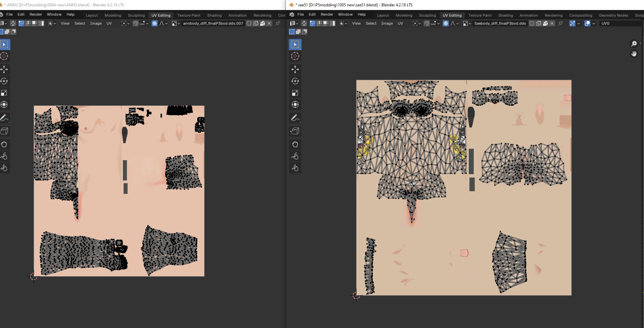This screenshot has width=644, height=328.
Task: Select the Scale tool in sae51 window
Action: click(x=295, y=93)
